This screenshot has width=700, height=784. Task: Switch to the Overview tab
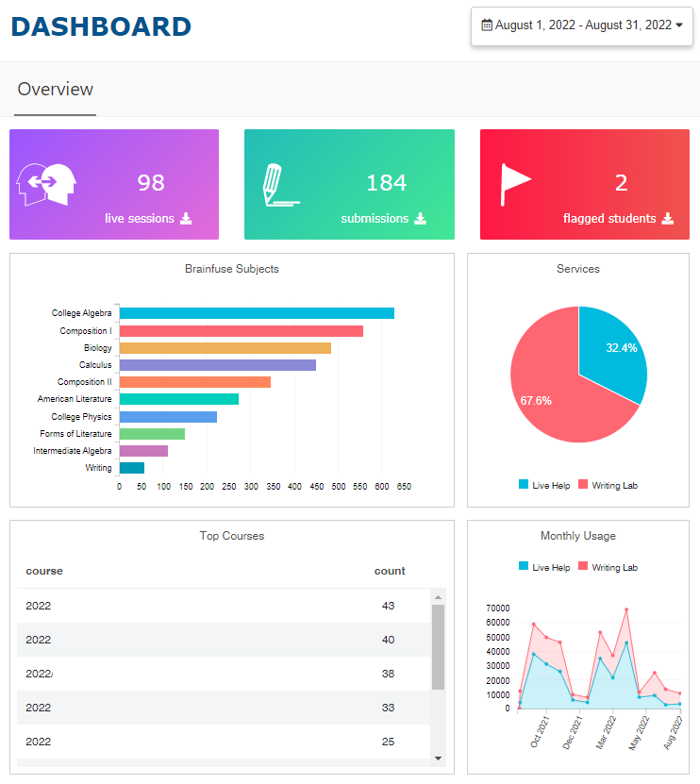click(x=56, y=90)
